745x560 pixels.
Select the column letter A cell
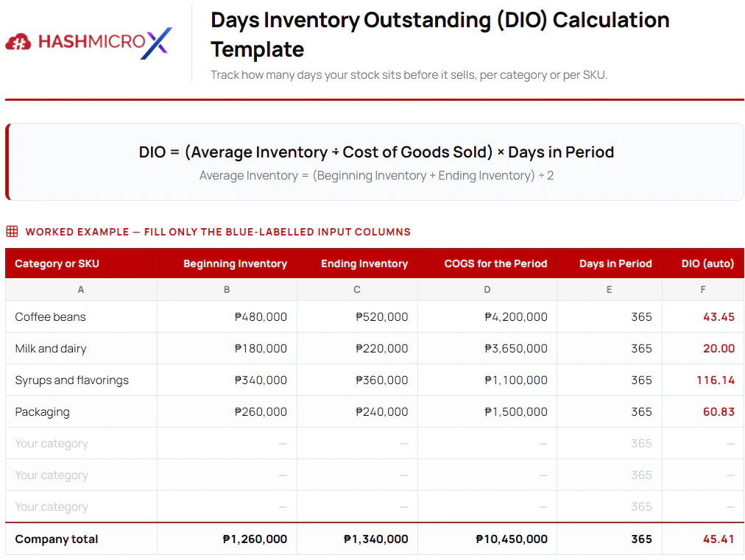coord(81,289)
